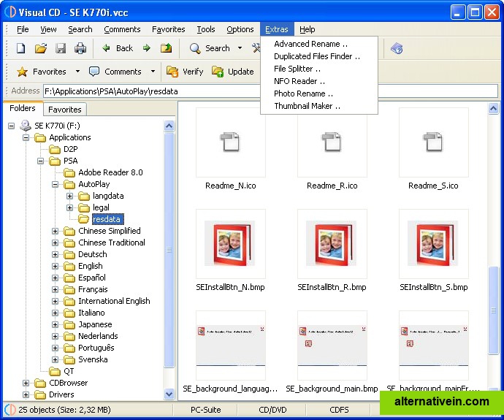The height and width of the screenshot is (420, 504).
Task: Click thumbnail pane scroll up arrow
Action: (493, 109)
